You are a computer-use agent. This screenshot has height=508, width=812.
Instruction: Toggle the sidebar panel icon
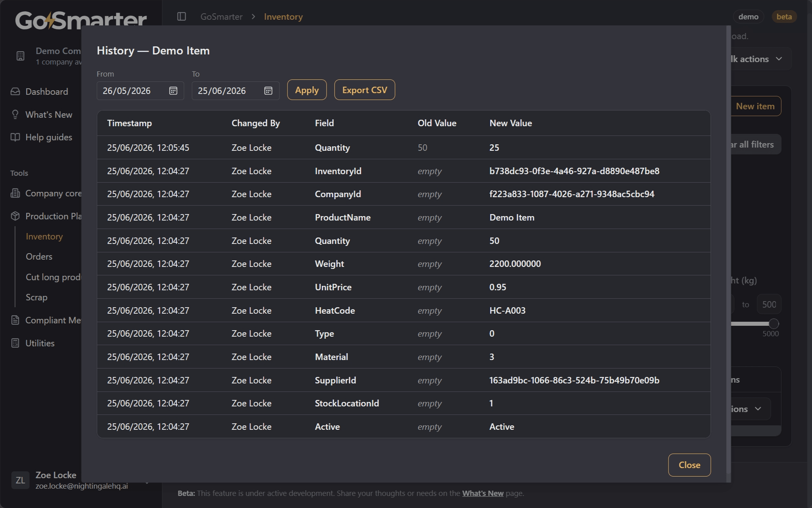[x=182, y=17]
